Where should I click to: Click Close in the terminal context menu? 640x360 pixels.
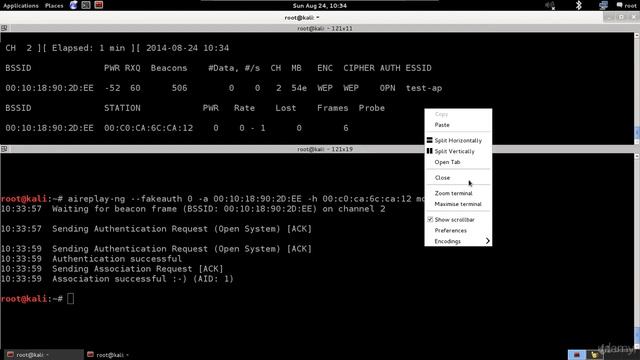point(442,178)
